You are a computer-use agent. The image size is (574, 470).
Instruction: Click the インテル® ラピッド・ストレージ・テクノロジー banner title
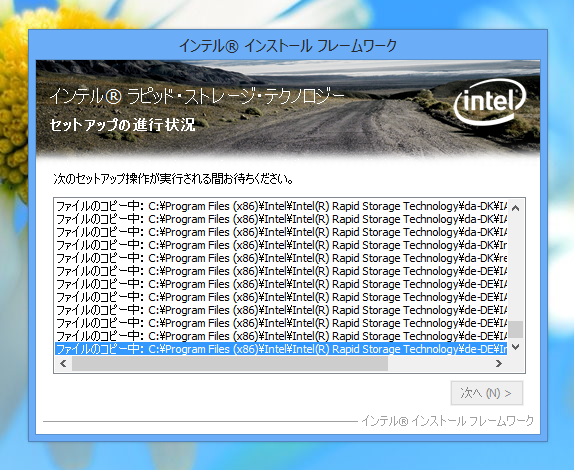pos(197,96)
